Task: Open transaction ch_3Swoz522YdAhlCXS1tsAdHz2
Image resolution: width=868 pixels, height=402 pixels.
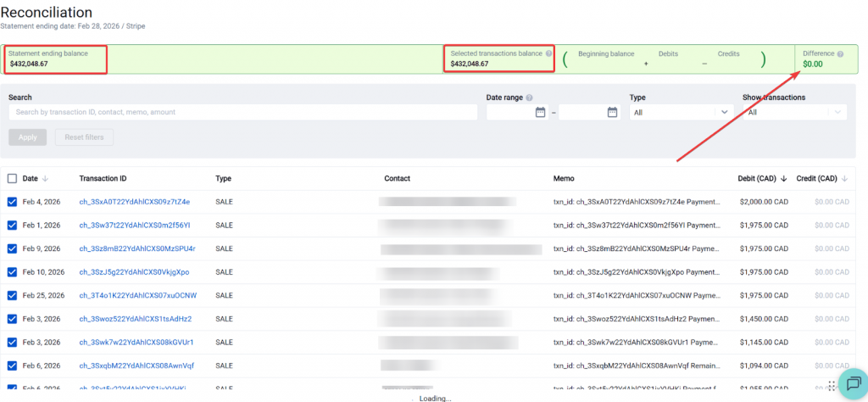Action: (x=136, y=319)
